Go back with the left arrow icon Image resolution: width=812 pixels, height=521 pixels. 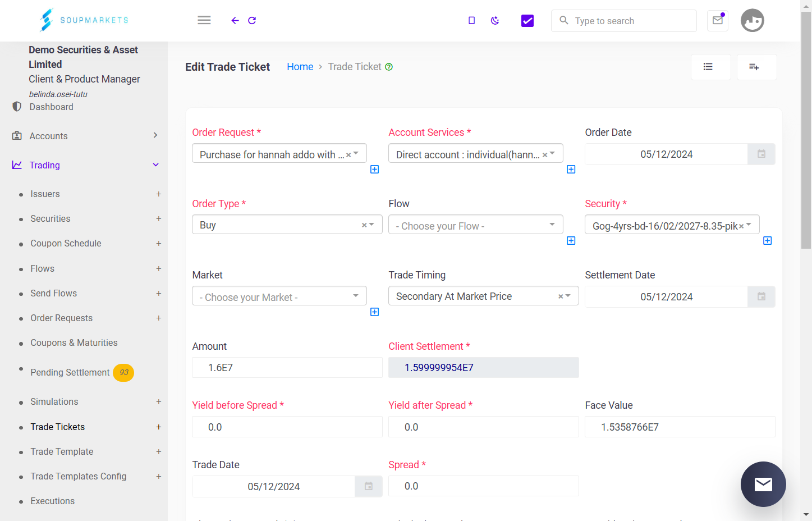pos(235,20)
